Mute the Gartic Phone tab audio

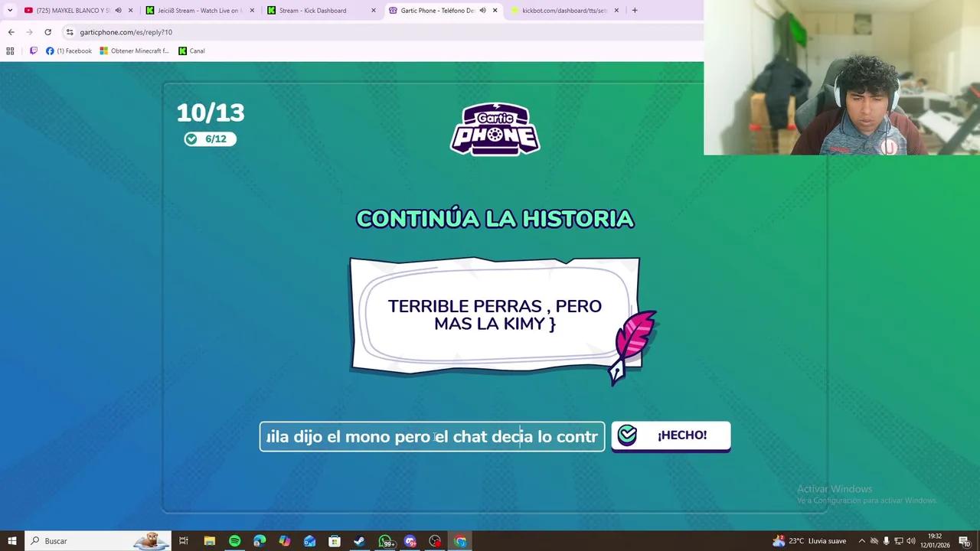tap(482, 10)
